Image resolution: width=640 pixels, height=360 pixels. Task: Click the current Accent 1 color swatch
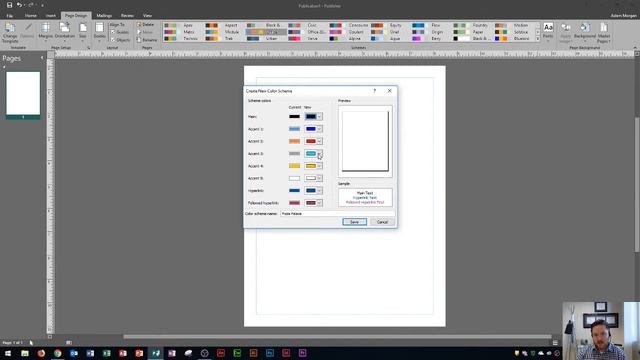(x=294, y=129)
